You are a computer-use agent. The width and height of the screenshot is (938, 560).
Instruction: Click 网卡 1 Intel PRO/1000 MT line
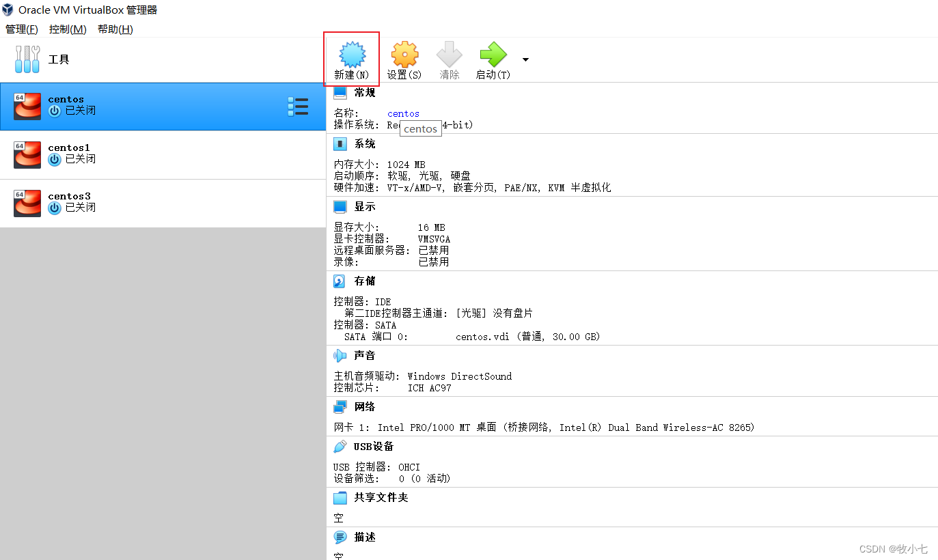pyautogui.click(x=544, y=428)
